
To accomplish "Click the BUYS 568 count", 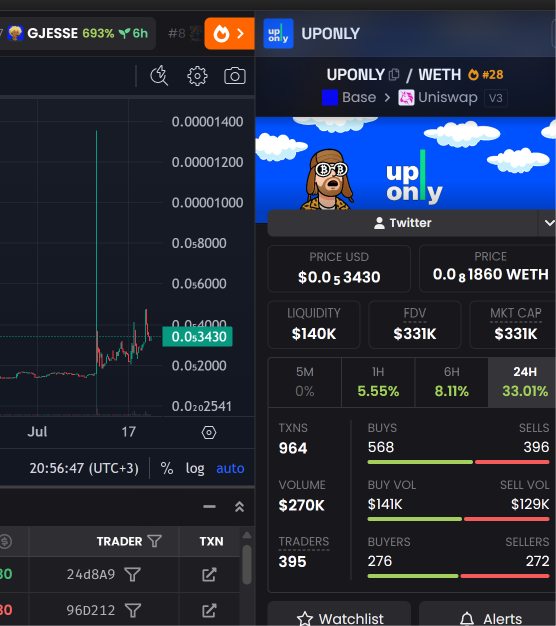I will [x=381, y=447].
